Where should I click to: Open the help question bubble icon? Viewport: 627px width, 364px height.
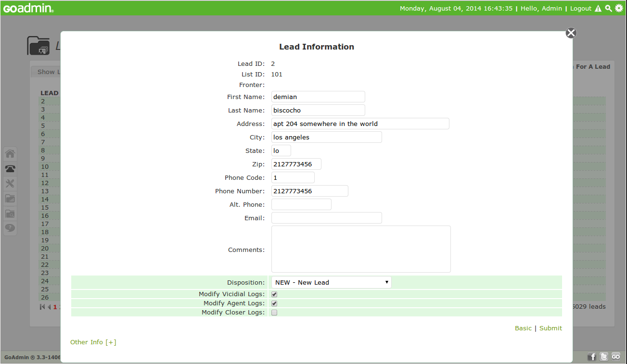[x=10, y=228]
